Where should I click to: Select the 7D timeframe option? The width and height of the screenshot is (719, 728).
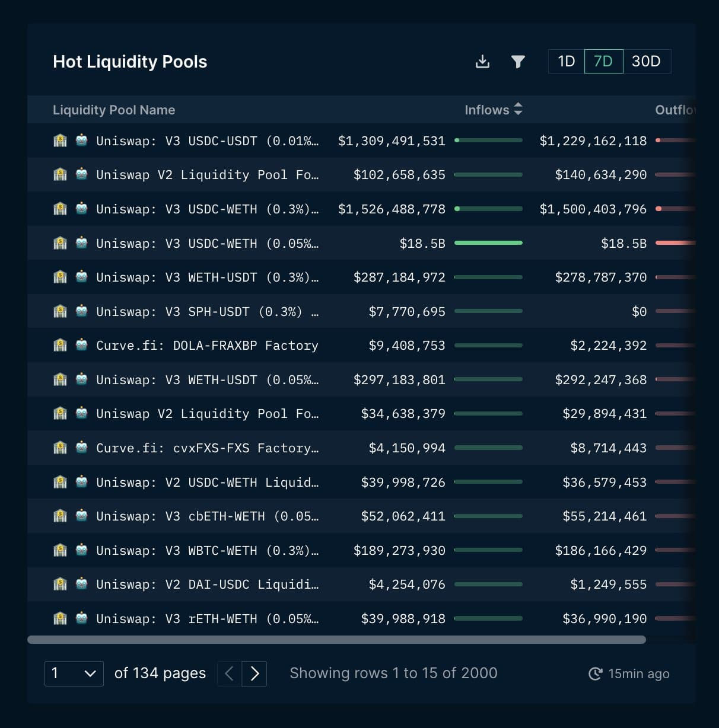click(x=603, y=62)
